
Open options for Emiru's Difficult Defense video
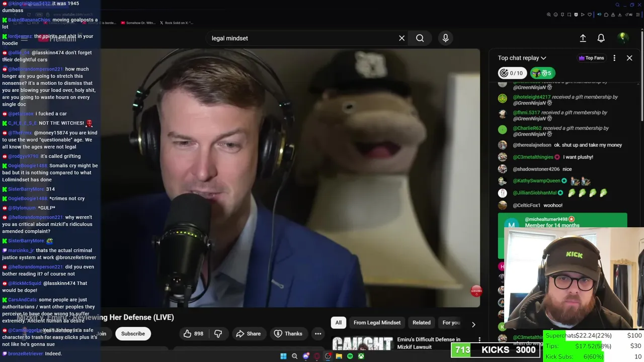pos(479,340)
